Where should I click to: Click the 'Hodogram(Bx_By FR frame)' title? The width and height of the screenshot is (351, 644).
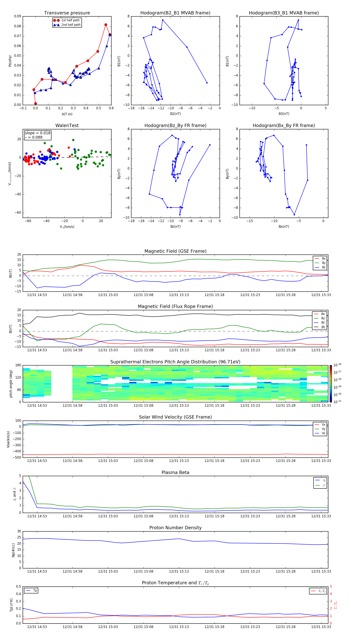coord(284,125)
